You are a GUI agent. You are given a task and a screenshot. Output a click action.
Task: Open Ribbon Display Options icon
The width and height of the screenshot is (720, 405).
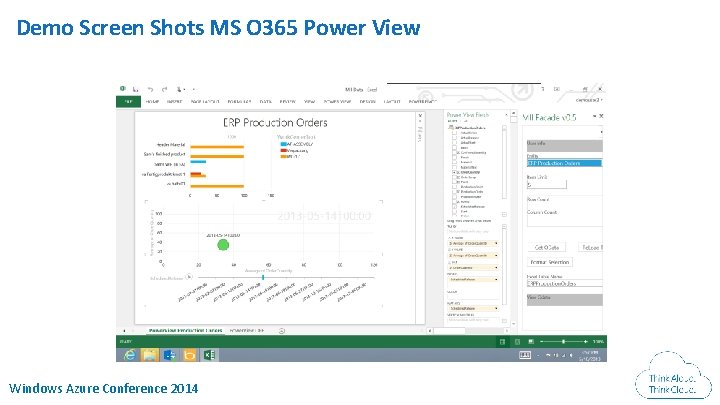(557, 89)
